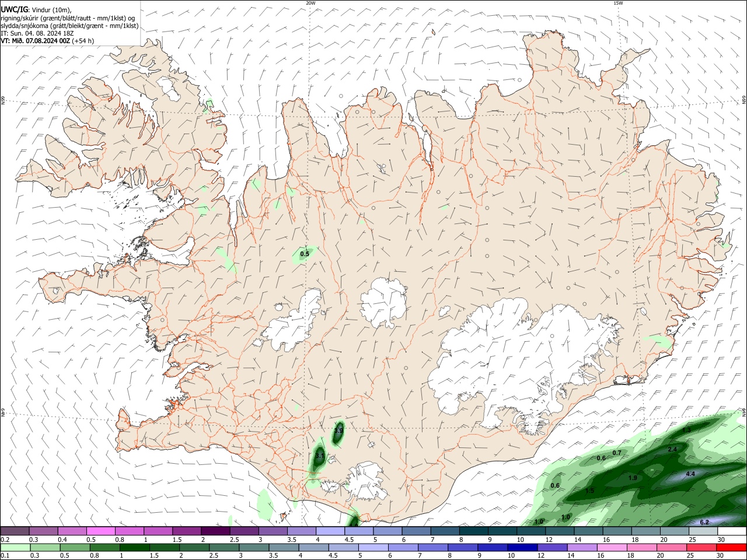Click the 15W longitude label
The width and height of the screenshot is (747, 560).
pyautogui.click(x=618, y=3)
